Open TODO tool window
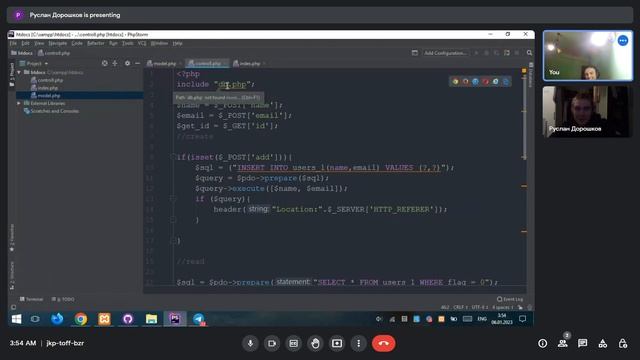 pyautogui.click(x=63, y=299)
